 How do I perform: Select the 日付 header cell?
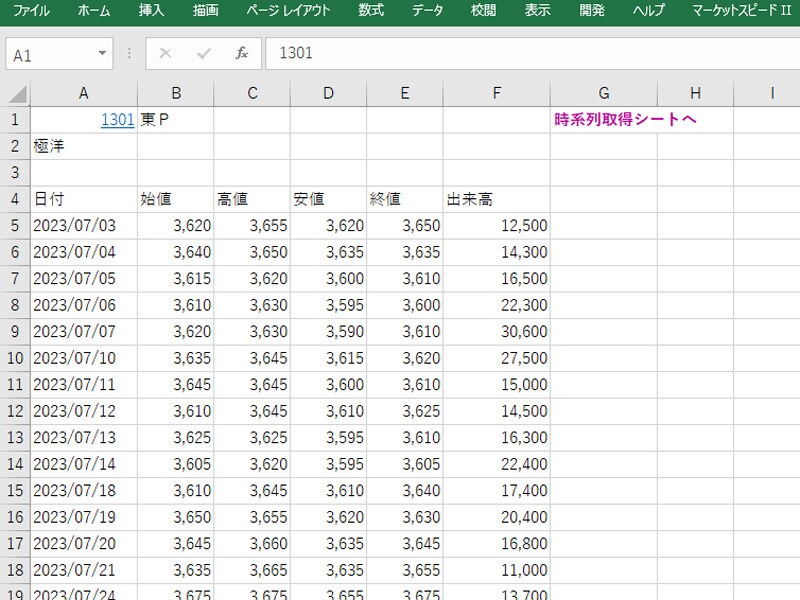click(84, 199)
